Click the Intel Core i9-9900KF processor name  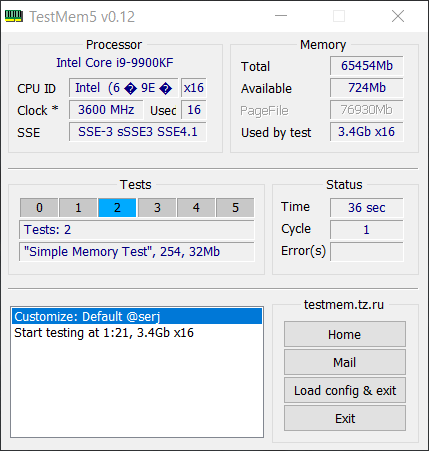coord(115,63)
